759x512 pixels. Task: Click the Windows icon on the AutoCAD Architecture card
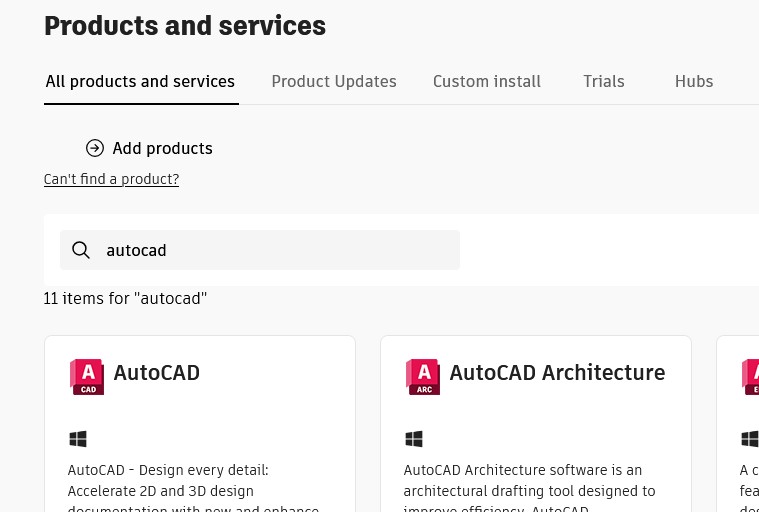tap(413, 439)
